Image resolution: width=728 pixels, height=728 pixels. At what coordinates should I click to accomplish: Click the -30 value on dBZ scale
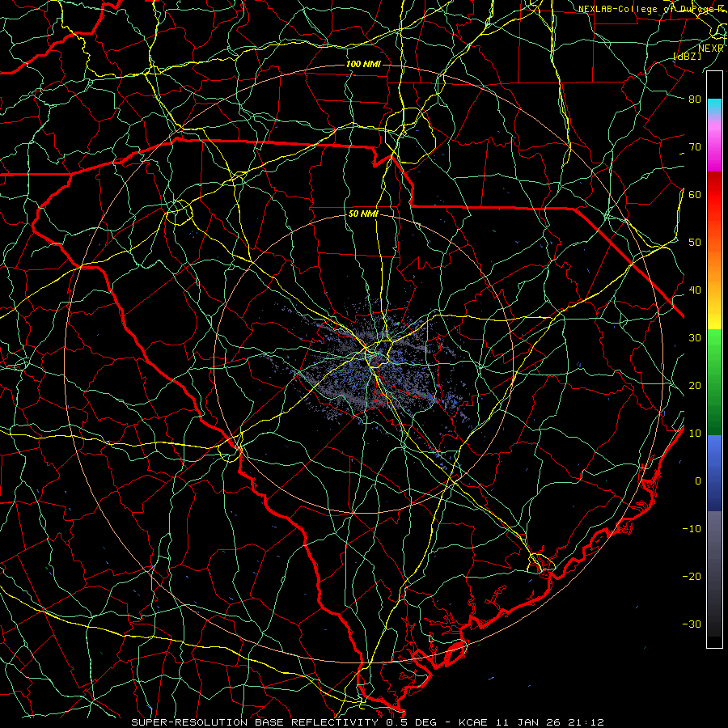(692, 624)
